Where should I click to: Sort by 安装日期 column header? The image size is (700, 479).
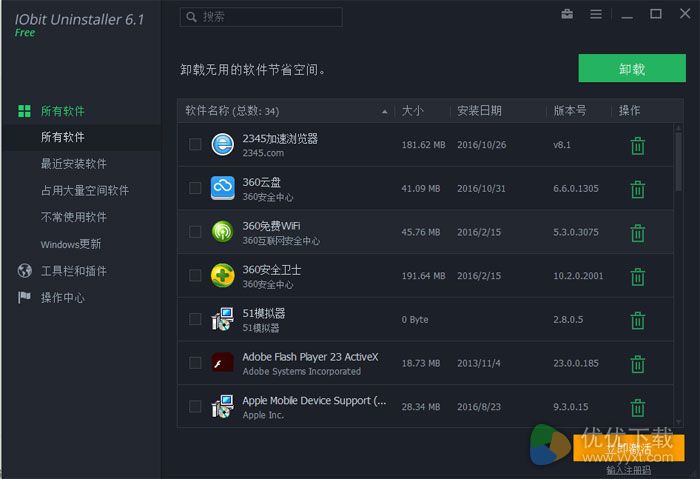click(498, 111)
